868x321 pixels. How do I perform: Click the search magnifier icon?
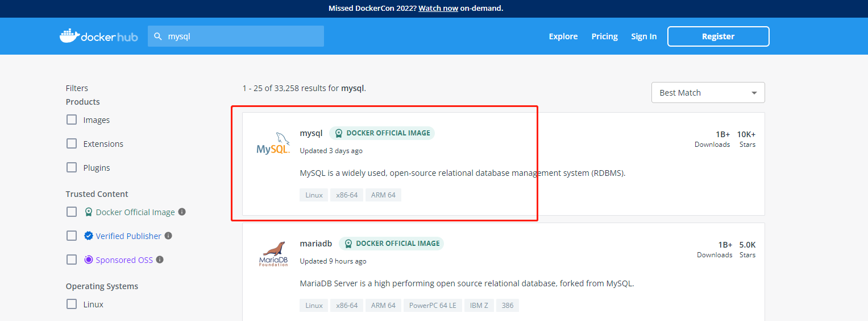[158, 36]
